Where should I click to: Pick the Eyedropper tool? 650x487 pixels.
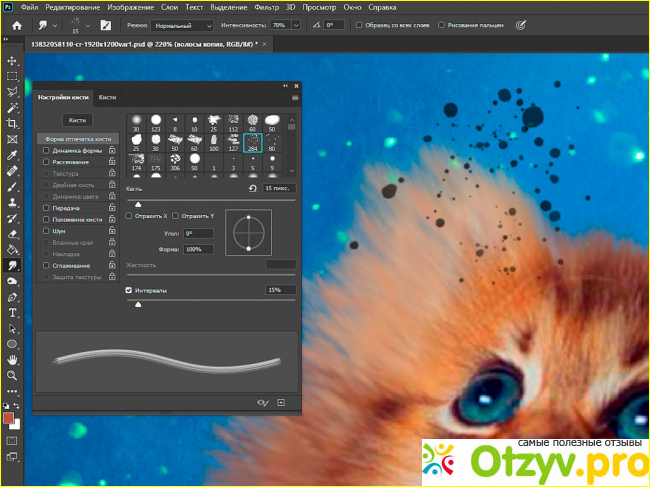coord(12,155)
